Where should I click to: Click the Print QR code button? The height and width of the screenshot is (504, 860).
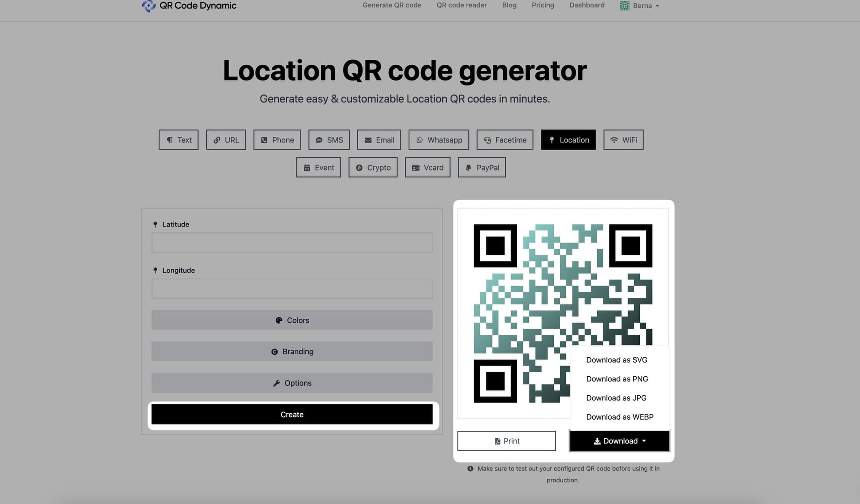506,440
